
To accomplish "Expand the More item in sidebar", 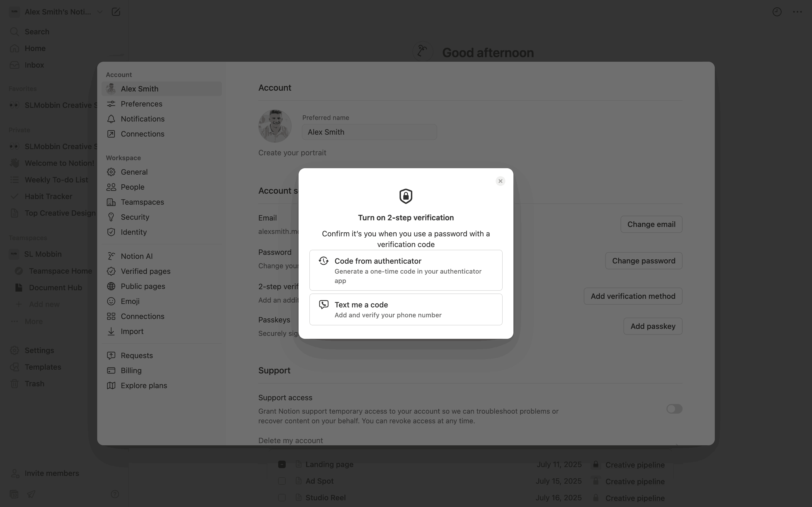I will coord(34,321).
